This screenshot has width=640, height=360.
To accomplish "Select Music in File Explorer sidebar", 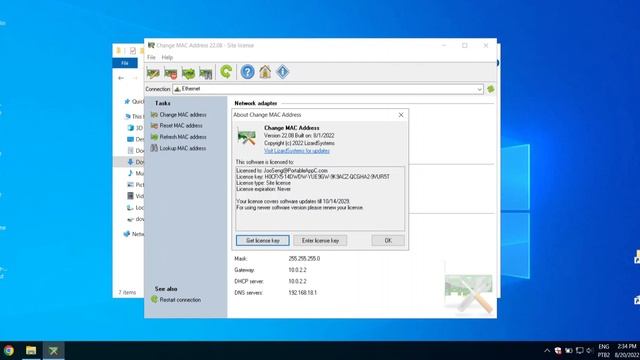I will click(x=136, y=173).
